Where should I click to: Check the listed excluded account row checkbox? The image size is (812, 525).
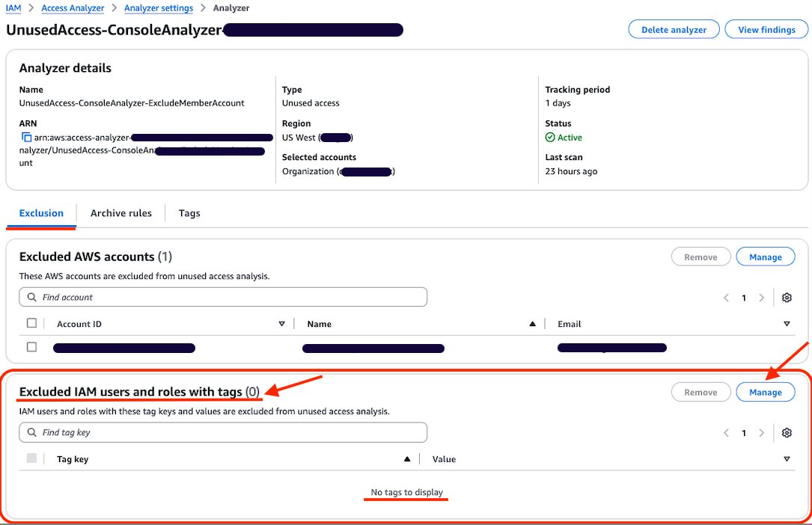pos(32,347)
